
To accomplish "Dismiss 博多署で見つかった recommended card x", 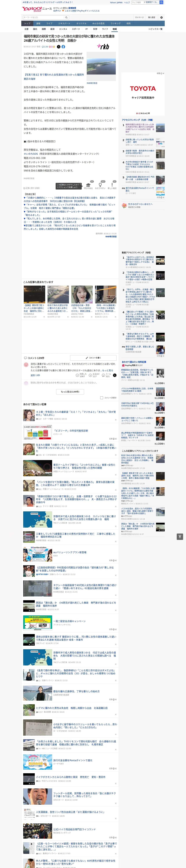I will (x=44, y=317).
